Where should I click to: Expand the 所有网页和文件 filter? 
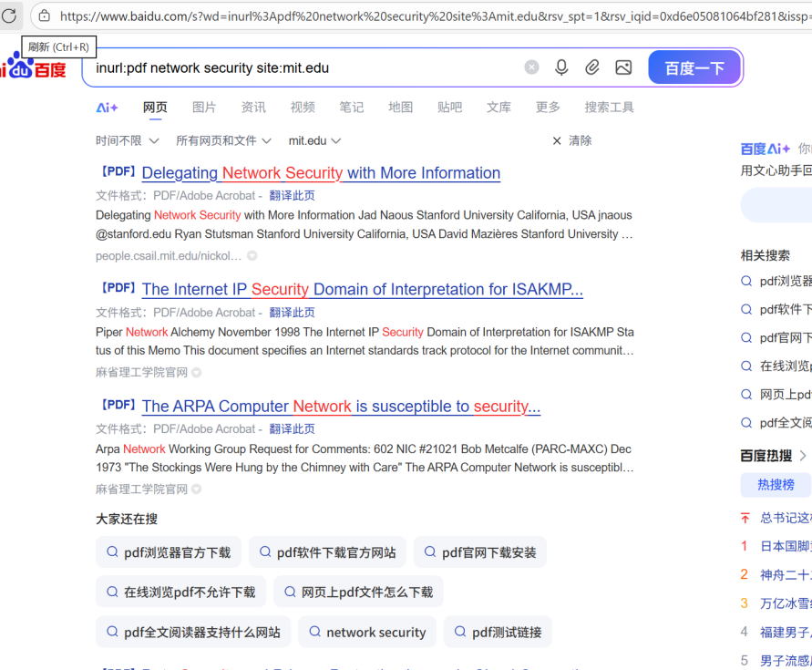tap(223, 140)
